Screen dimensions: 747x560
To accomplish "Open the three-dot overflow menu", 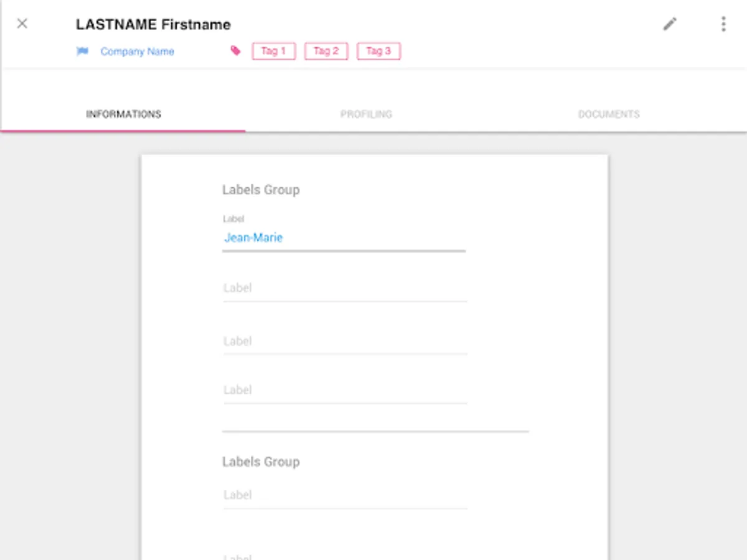I will point(723,24).
